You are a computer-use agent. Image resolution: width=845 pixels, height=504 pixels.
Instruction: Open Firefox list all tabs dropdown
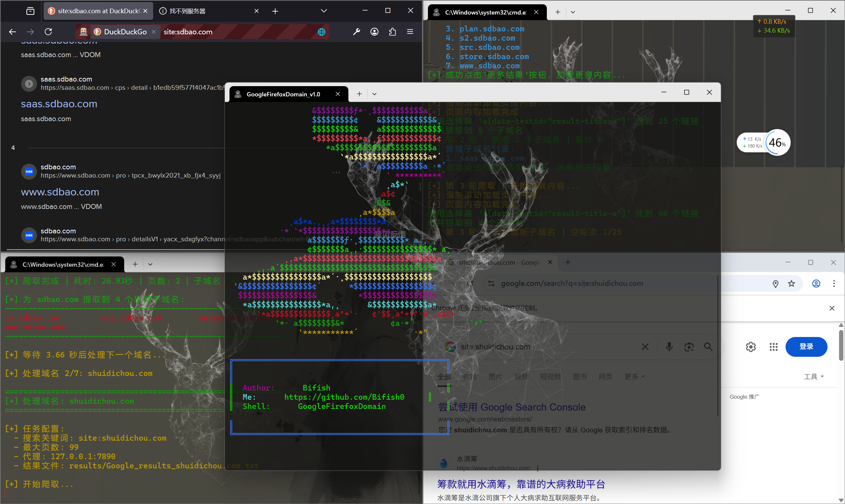324,11
